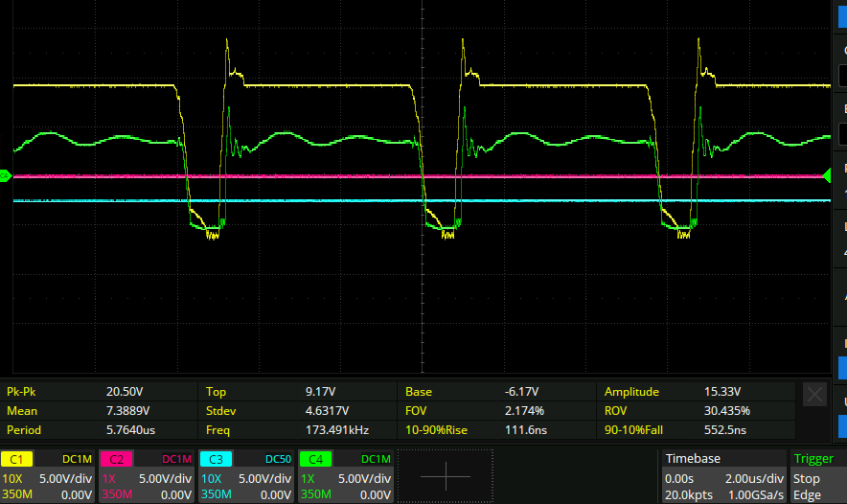
Task: Close the measurements panel with the X
Action: 813,394
